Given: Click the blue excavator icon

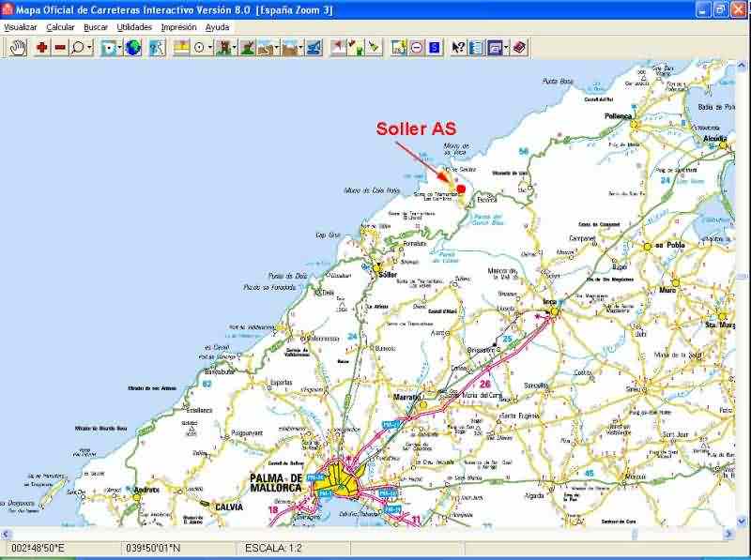Looking at the screenshot, I should pos(314,48).
